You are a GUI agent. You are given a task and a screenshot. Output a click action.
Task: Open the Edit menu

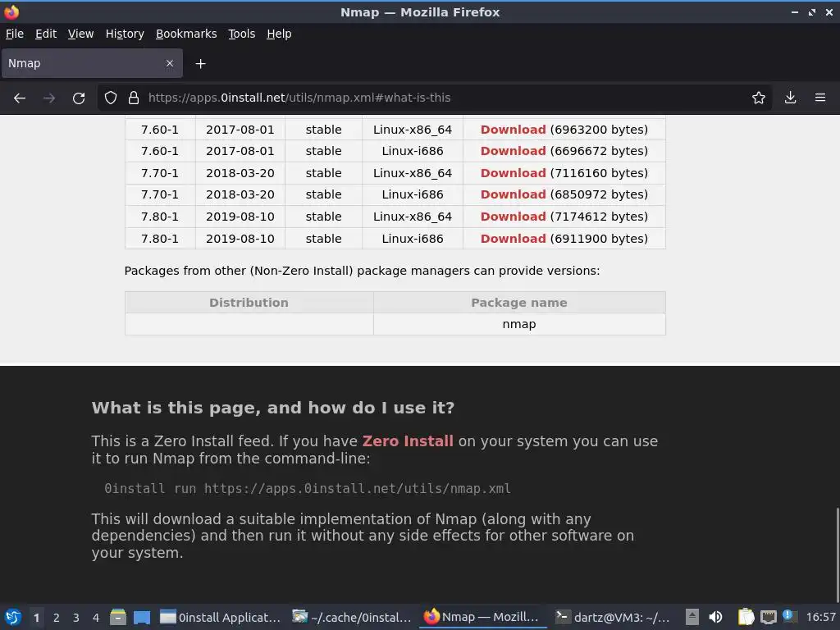coord(46,34)
